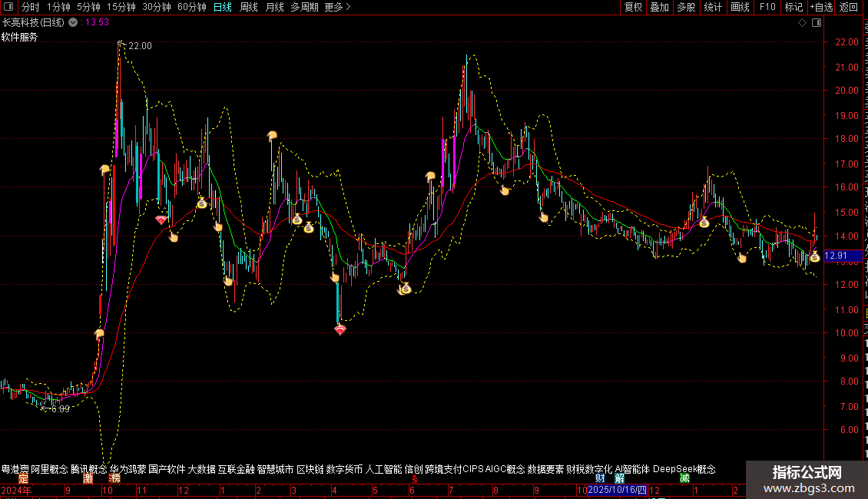Select the 15分钟 period tab
This screenshot has height=499, width=868.
pyautogui.click(x=121, y=7)
